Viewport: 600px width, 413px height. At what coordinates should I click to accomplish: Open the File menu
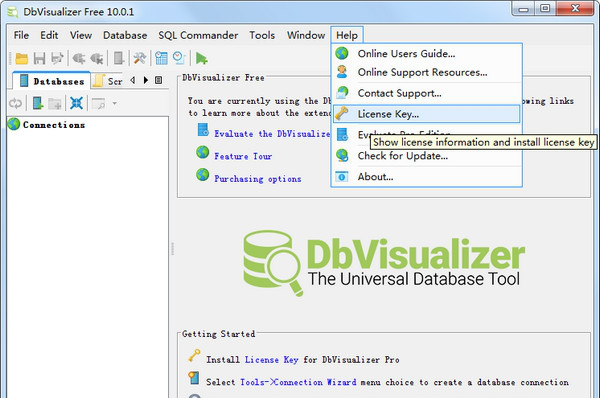[x=21, y=35]
